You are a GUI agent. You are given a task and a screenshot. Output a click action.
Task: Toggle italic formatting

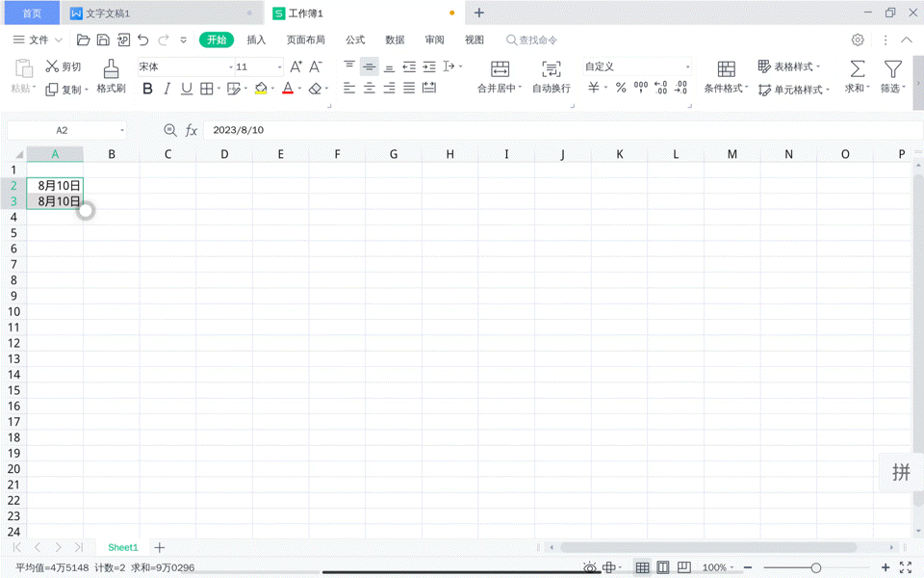pos(167,89)
